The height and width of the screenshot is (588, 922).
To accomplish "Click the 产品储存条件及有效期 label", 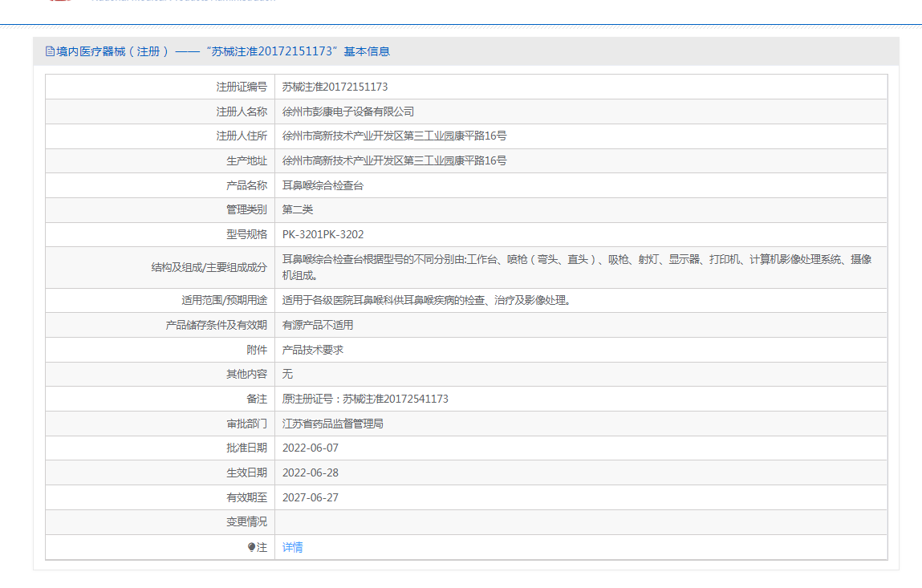I will [217, 325].
